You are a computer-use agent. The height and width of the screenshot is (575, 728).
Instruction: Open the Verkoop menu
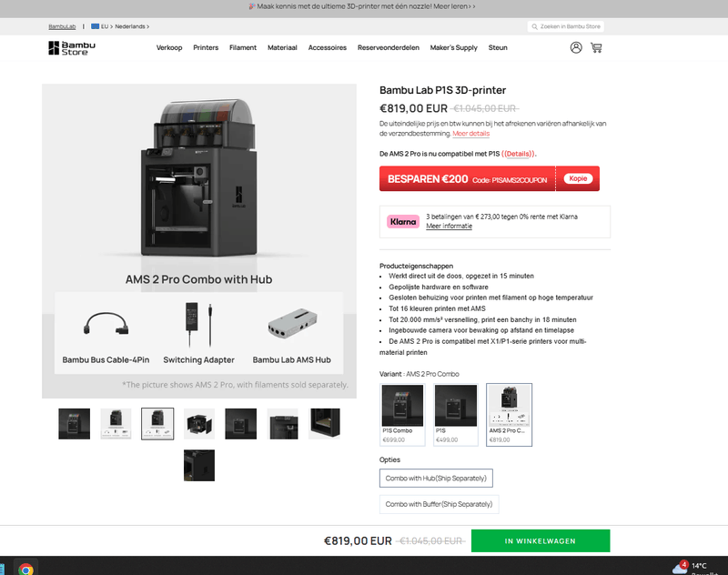(x=169, y=47)
